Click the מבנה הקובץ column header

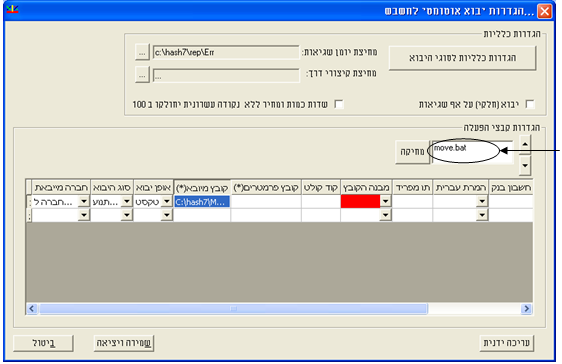(x=366, y=187)
